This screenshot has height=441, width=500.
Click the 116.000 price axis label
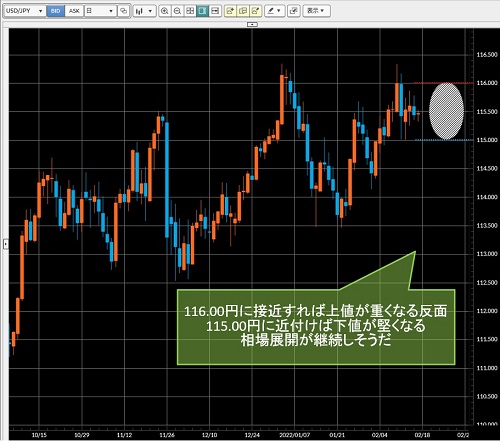coord(487,83)
